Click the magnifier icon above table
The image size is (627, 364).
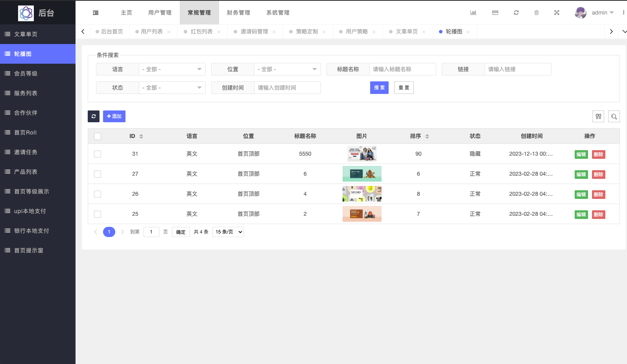614,116
